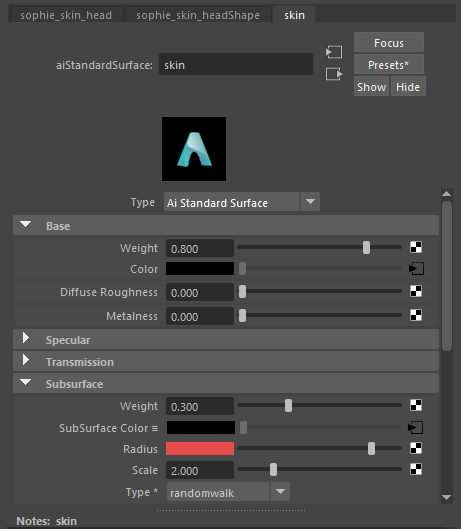Click the Radius slider handle

tap(371, 449)
